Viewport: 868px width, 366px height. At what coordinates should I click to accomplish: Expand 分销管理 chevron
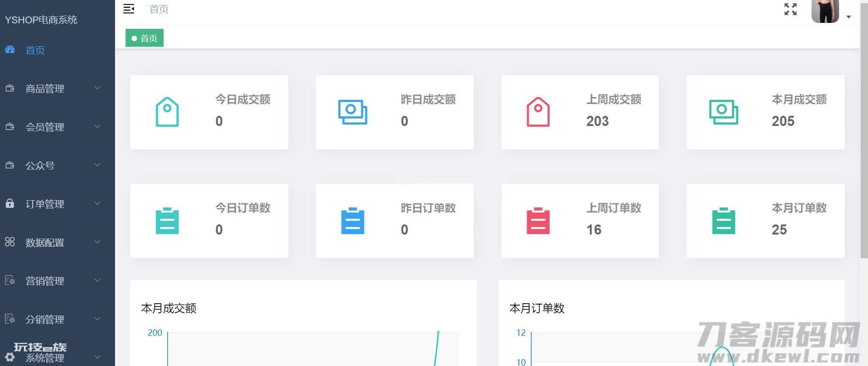(97, 319)
